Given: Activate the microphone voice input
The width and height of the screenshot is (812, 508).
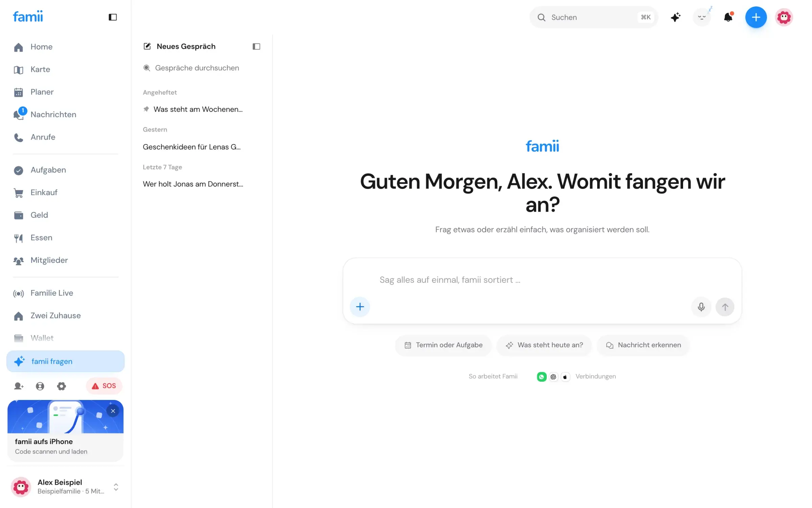Looking at the screenshot, I should point(701,307).
